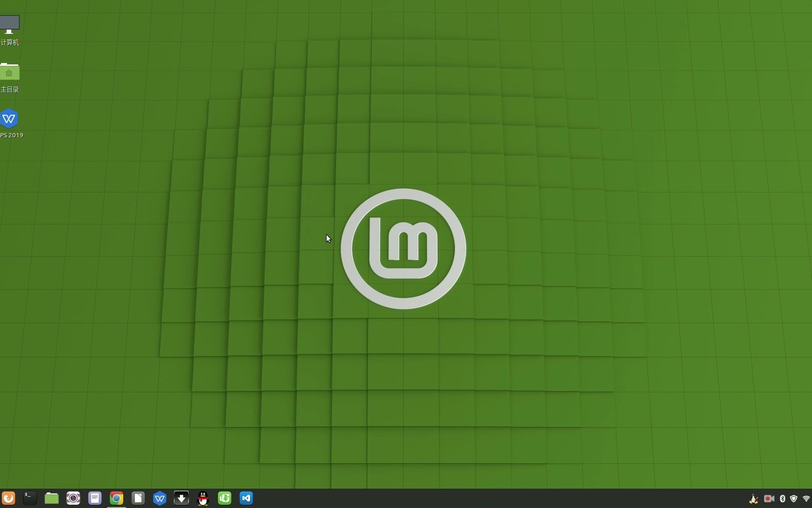This screenshot has height=508, width=812.
Task: Launch QQ messenger from the taskbar
Action: pyautogui.click(x=203, y=498)
